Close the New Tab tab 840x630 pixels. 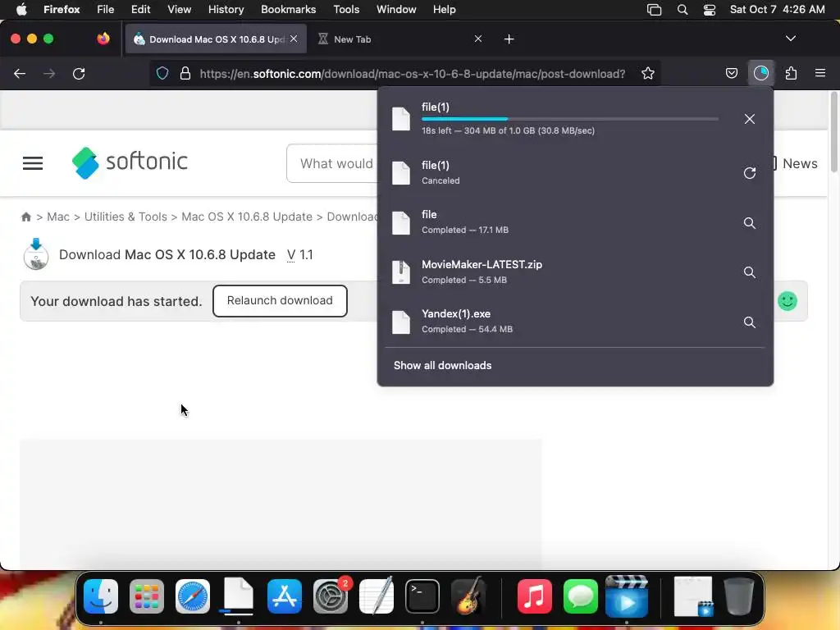(478, 39)
